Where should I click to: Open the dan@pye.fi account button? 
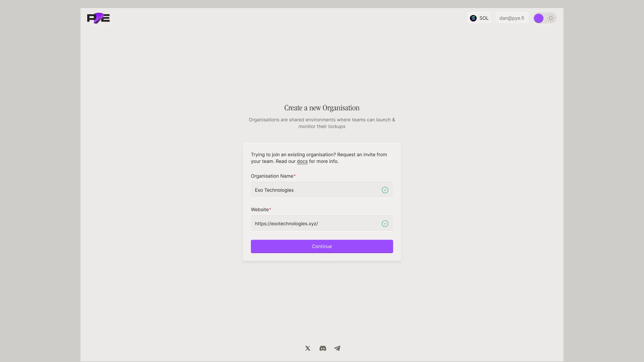[x=512, y=18]
